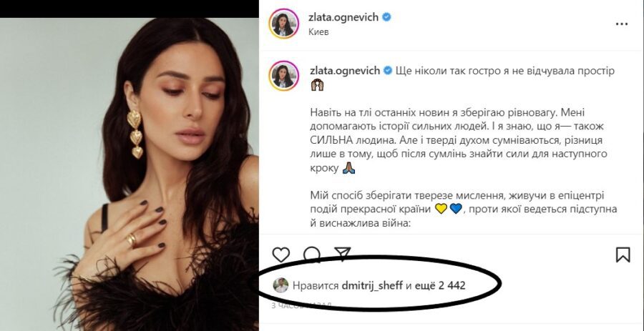Save the post with the bookmark icon

pyautogui.click(x=623, y=255)
